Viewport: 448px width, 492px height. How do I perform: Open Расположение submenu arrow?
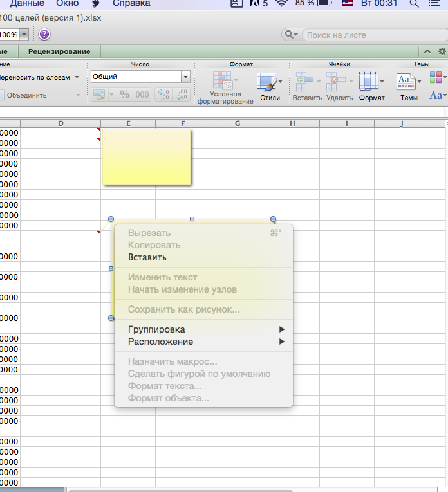coord(281,342)
